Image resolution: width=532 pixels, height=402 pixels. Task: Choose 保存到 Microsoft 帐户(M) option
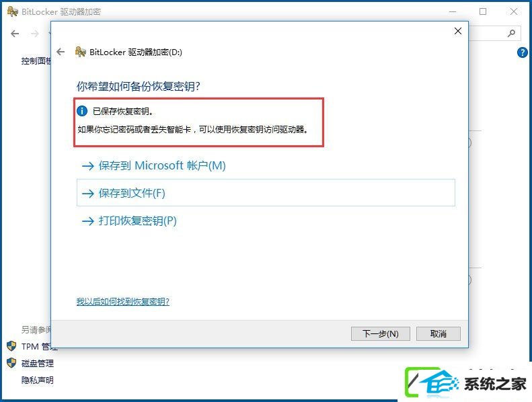click(154, 165)
